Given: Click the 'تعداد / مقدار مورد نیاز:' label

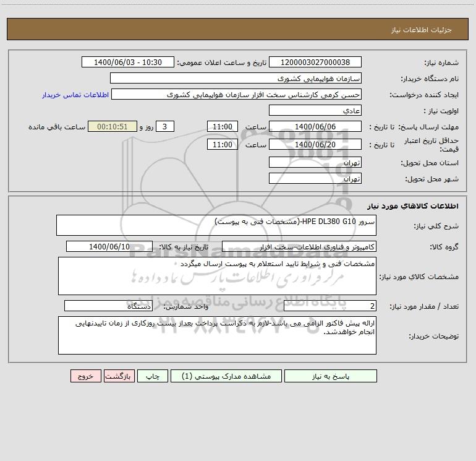Looking at the screenshot, I should pos(424,306).
